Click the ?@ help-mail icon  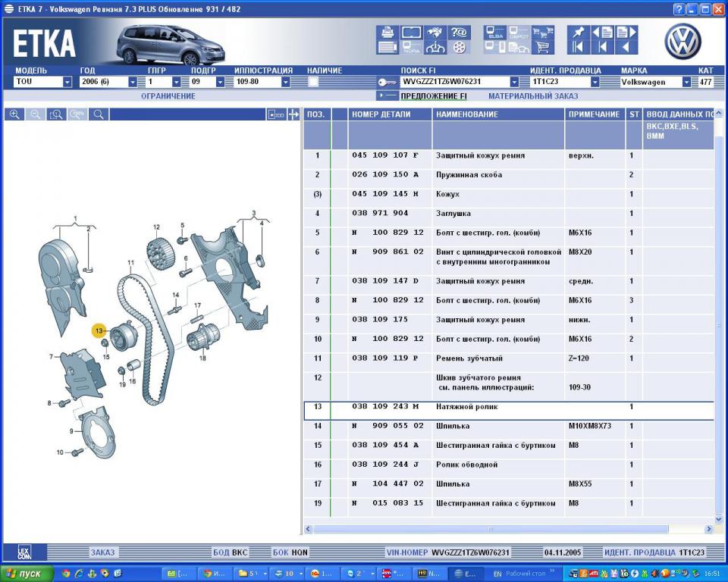[459, 33]
